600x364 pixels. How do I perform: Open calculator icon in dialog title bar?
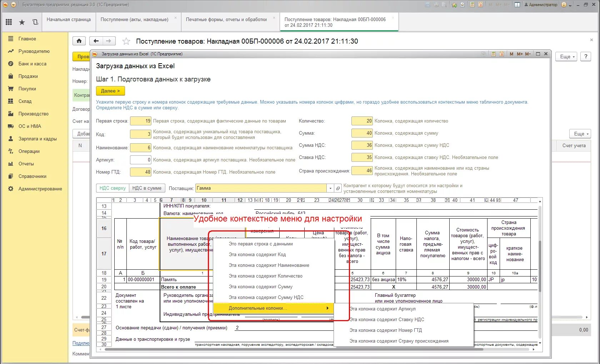(x=494, y=54)
